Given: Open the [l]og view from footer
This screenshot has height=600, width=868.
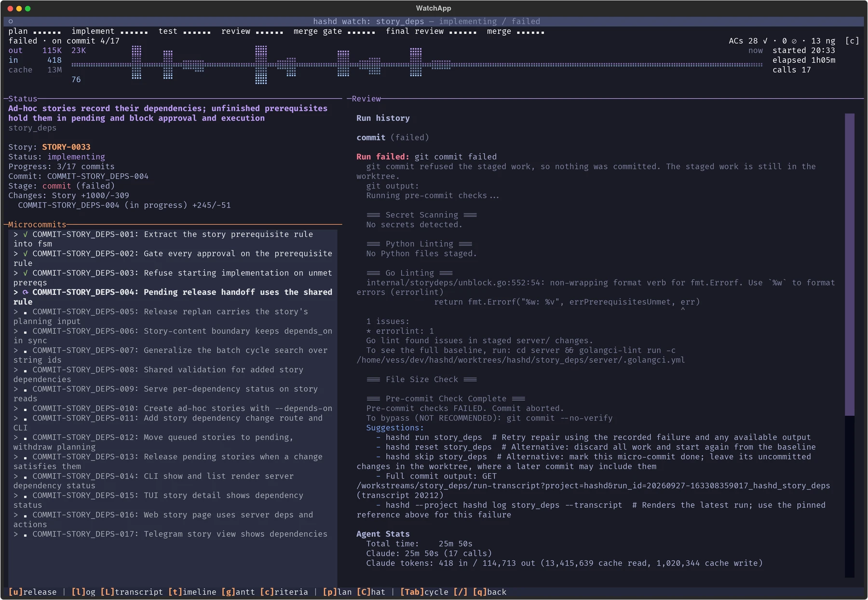Looking at the screenshot, I should pyautogui.click(x=83, y=592).
